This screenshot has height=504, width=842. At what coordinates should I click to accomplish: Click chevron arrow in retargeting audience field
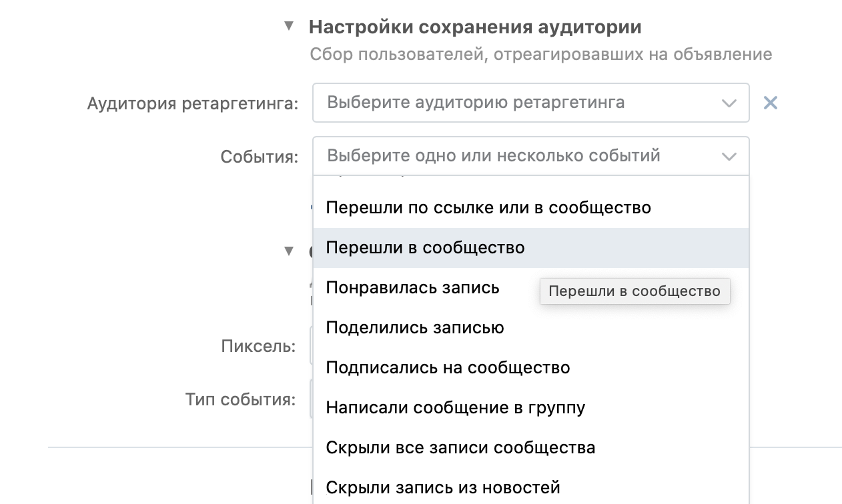point(729,103)
